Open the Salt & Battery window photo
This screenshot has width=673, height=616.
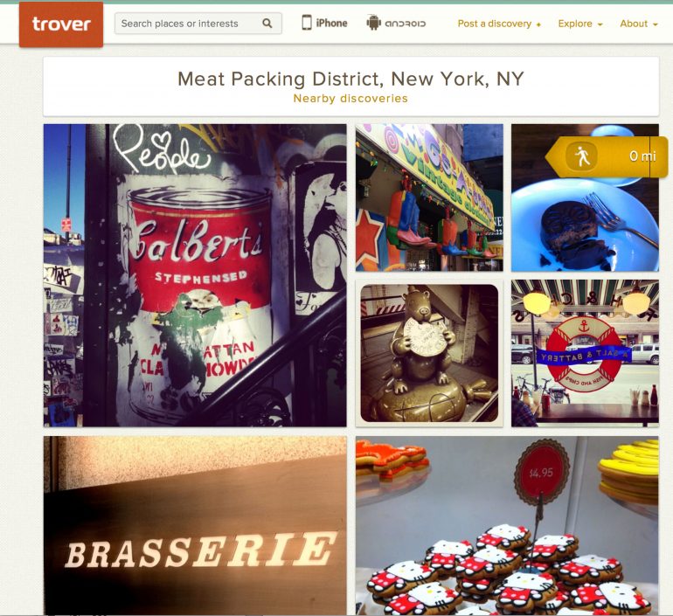[x=585, y=353]
